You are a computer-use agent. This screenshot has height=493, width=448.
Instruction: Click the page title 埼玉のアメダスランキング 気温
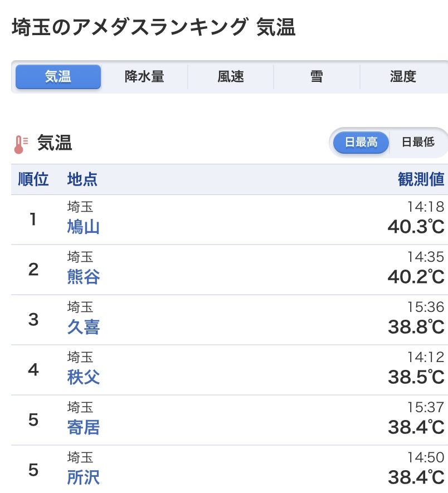(154, 27)
